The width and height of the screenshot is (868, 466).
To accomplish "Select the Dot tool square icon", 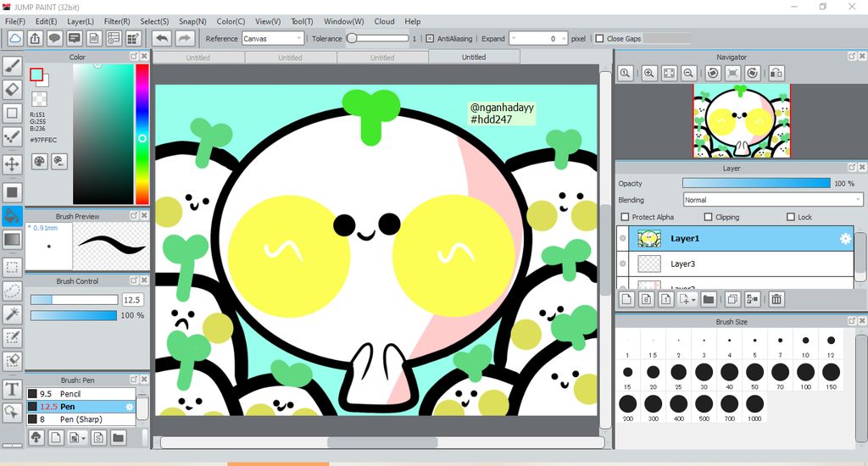I will point(12,113).
